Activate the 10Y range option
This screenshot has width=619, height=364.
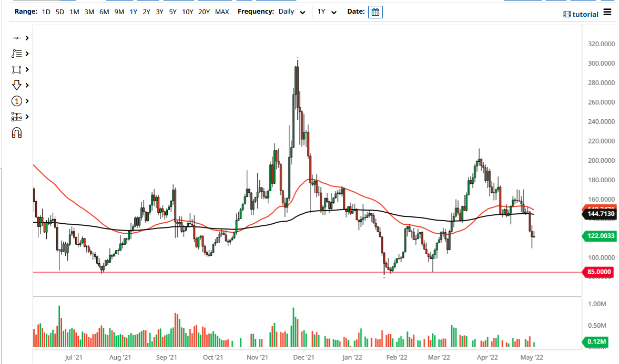[x=187, y=11]
